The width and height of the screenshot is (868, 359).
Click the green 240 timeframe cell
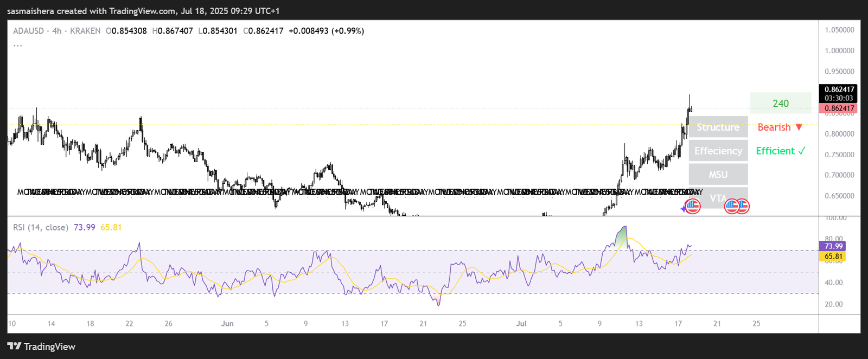[781, 103]
